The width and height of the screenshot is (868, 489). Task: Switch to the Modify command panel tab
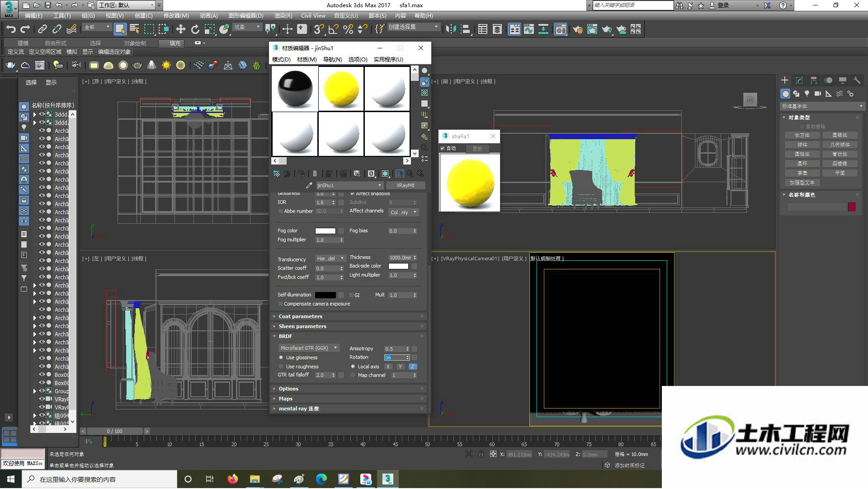[799, 80]
